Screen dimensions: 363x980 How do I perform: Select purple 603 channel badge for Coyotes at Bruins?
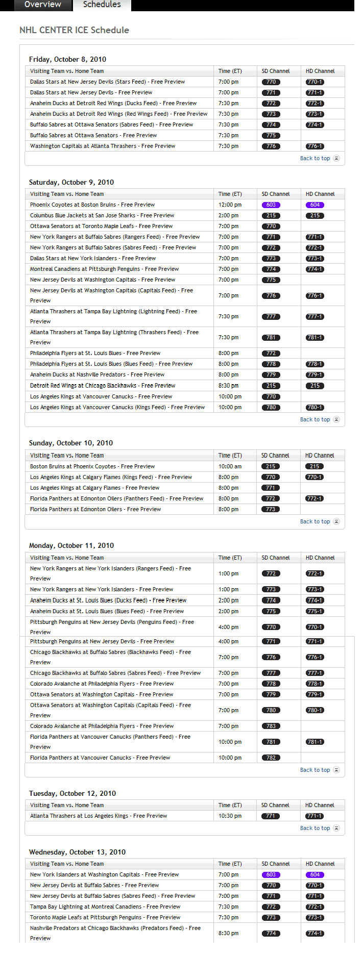(x=271, y=205)
